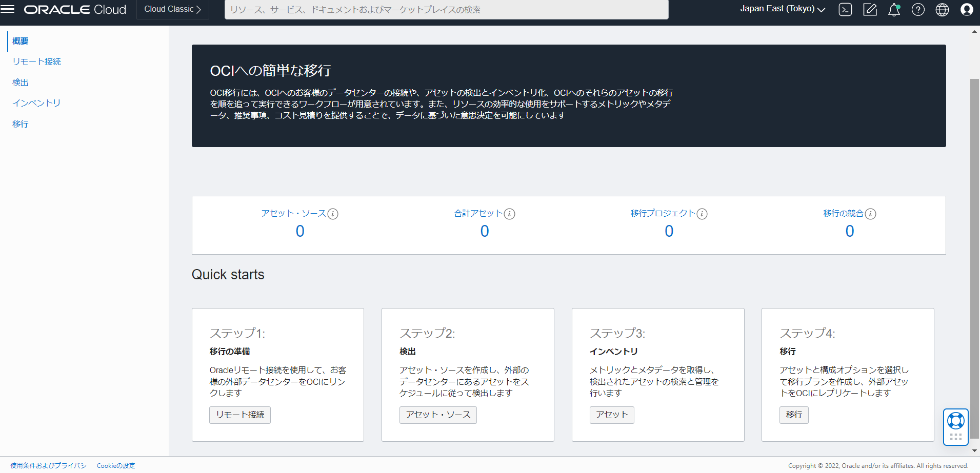Image resolution: width=980 pixels, height=473 pixels.
Task: Open the announcements bell icon
Action: point(894,10)
